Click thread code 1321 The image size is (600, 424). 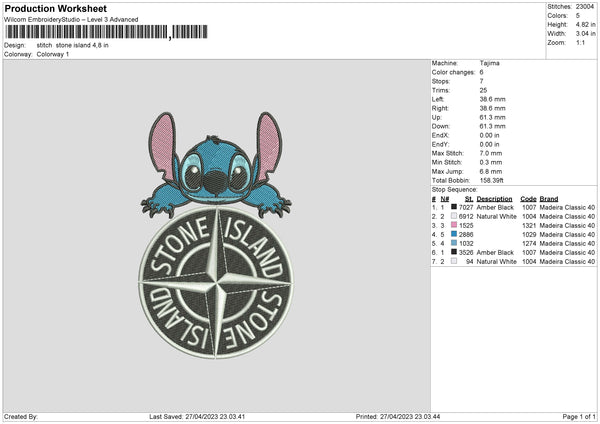(x=529, y=226)
